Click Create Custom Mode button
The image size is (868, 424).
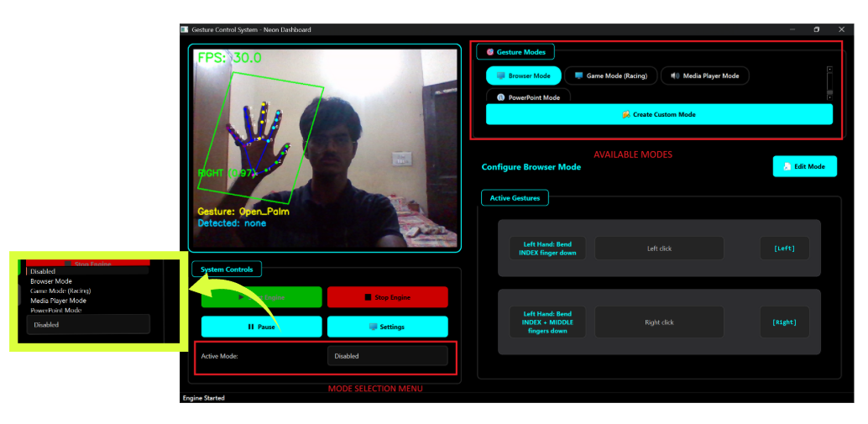(x=659, y=114)
